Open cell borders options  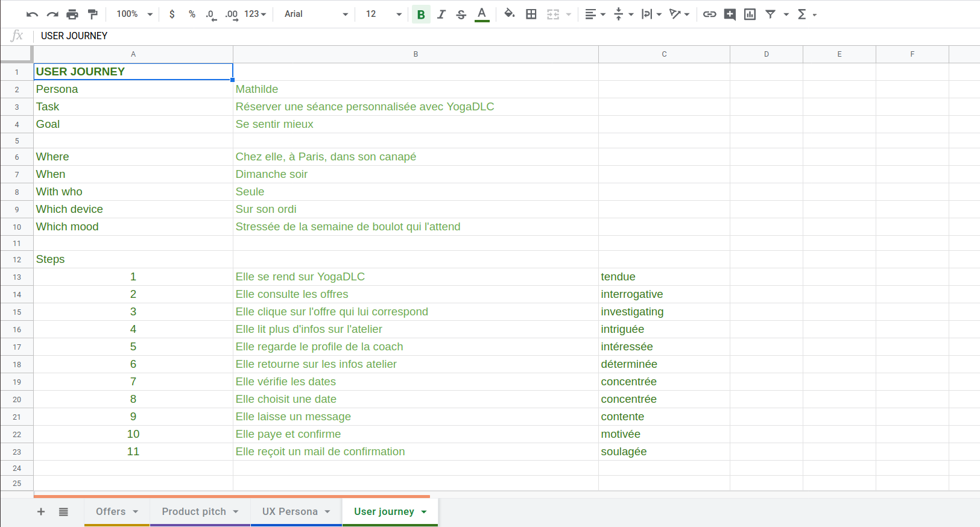(x=531, y=14)
